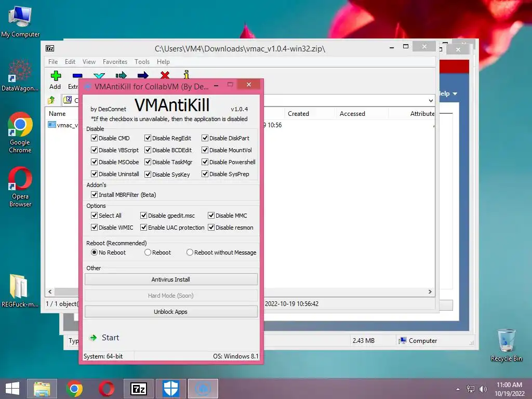The width and height of the screenshot is (532, 399).
Task: Toggle Disable MountVol checkbox
Action: pyautogui.click(x=205, y=150)
